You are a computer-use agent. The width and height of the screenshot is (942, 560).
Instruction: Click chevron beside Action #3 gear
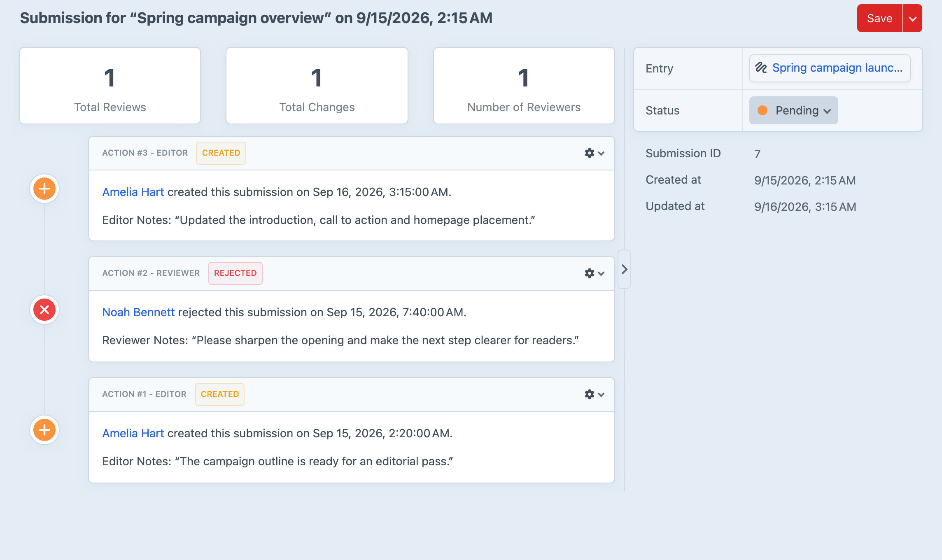601,154
